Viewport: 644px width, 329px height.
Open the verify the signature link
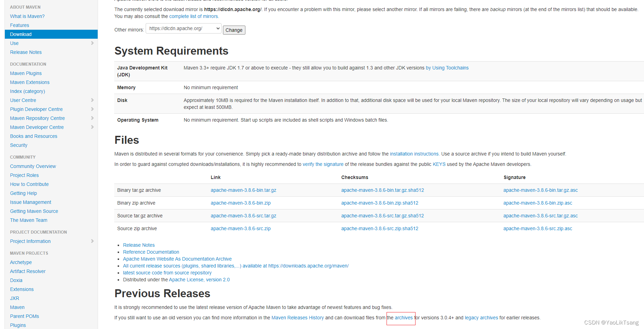coord(323,164)
